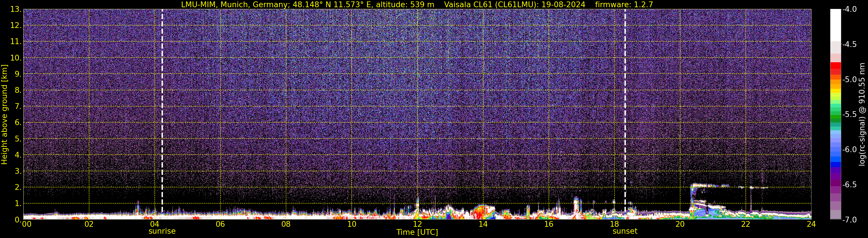Click the station location text "LMU-MIM, Munich, Germany"
Viewport: 868px width, 238px height.
(x=234, y=5)
